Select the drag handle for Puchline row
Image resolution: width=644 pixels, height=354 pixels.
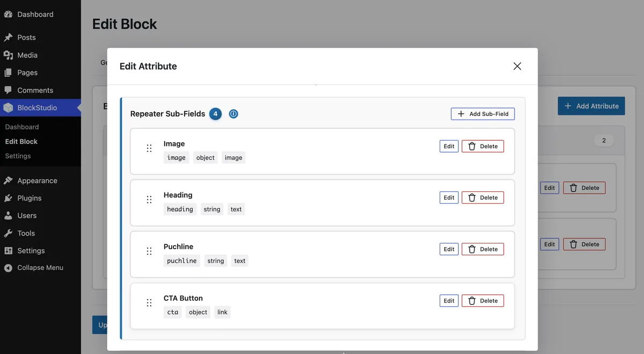(149, 251)
